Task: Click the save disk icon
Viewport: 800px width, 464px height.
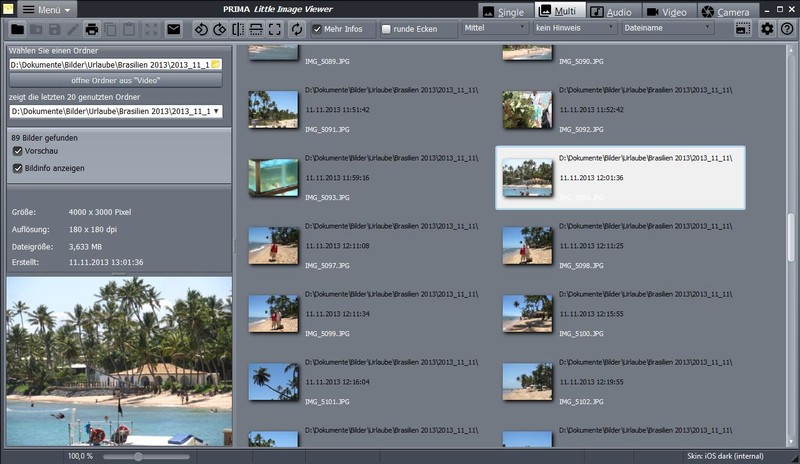Action: click(x=55, y=29)
